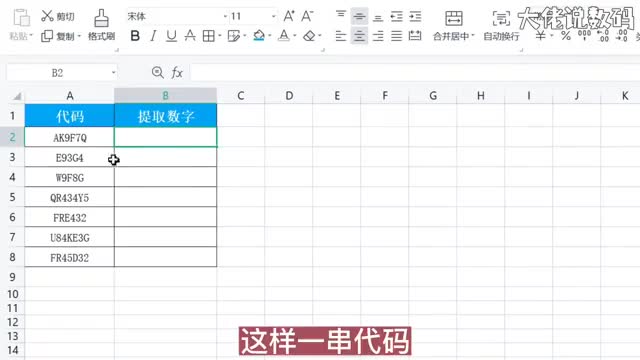Viewport: 640px width, 360px height.
Task: Open the eraser clear dropdown arrow
Action: 320,36
